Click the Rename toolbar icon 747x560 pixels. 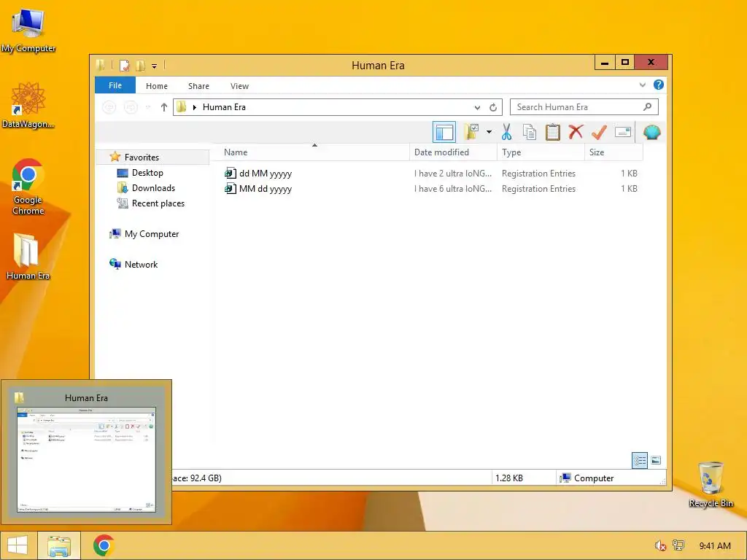[x=623, y=132]
